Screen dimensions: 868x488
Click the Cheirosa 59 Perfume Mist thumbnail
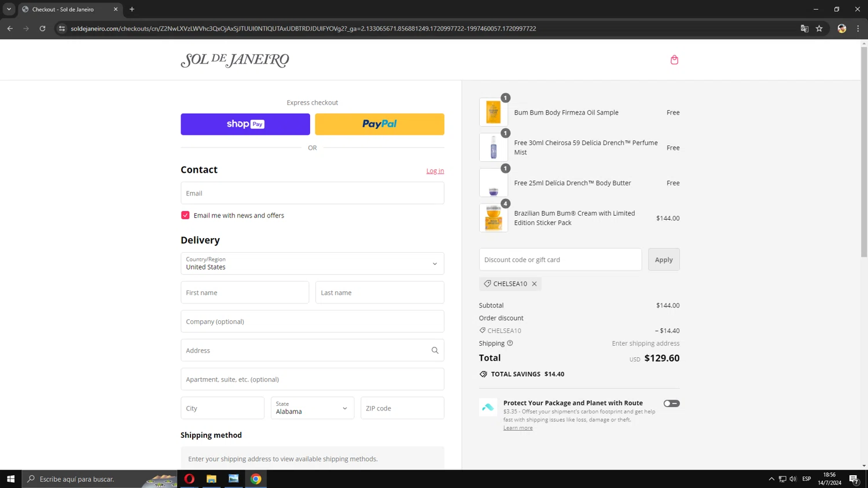click(494, 147)
